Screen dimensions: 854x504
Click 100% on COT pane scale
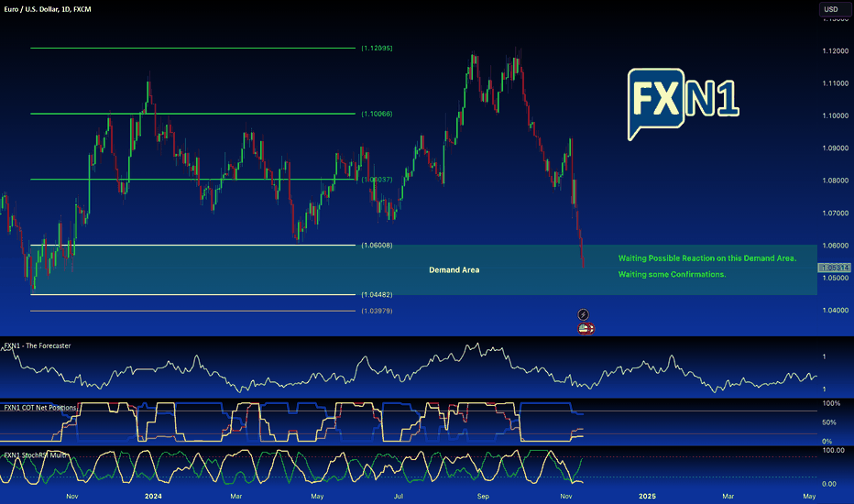coord(831,404)
